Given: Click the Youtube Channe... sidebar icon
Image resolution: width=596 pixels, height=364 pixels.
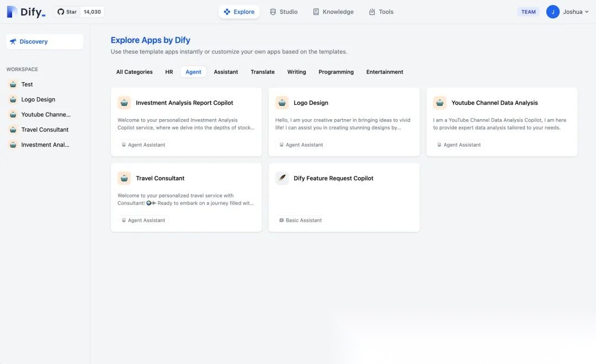Looking at the screenshot, I should pyautogui.click(x=13, y=114).
